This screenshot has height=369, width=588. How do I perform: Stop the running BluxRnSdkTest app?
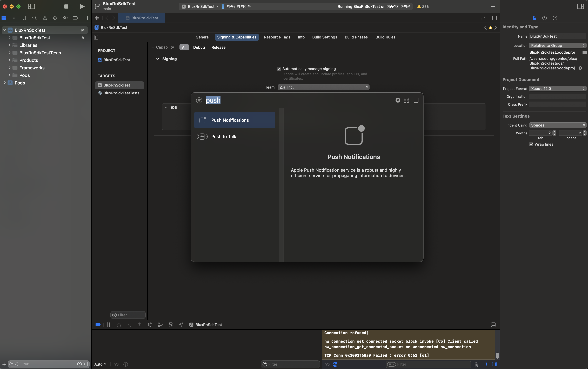66,7
